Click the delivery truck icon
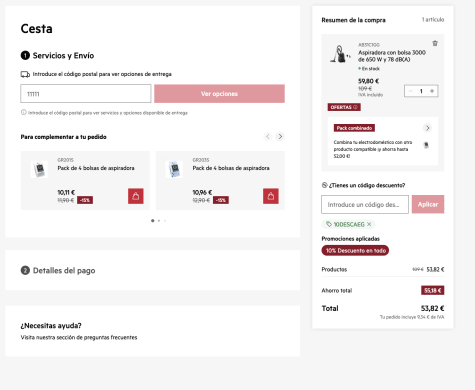Screen dimensions: 475x390 pos(25,74)
